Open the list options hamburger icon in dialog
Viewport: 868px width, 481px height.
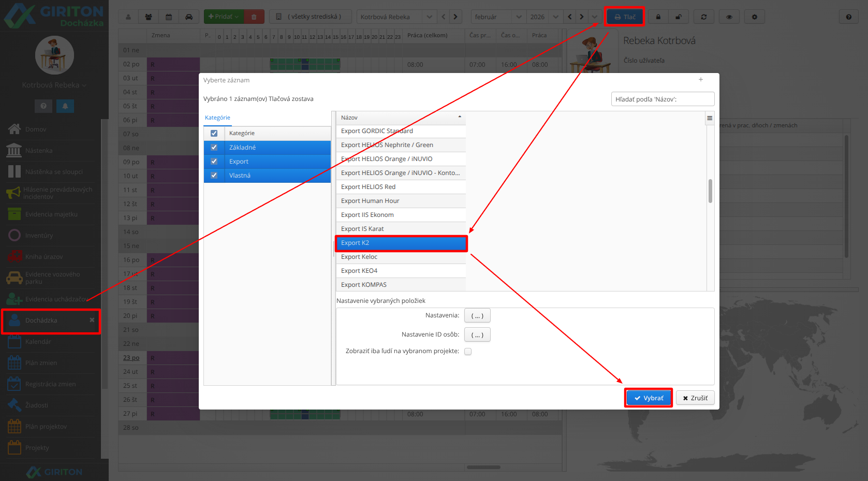[x=710, y=118]
